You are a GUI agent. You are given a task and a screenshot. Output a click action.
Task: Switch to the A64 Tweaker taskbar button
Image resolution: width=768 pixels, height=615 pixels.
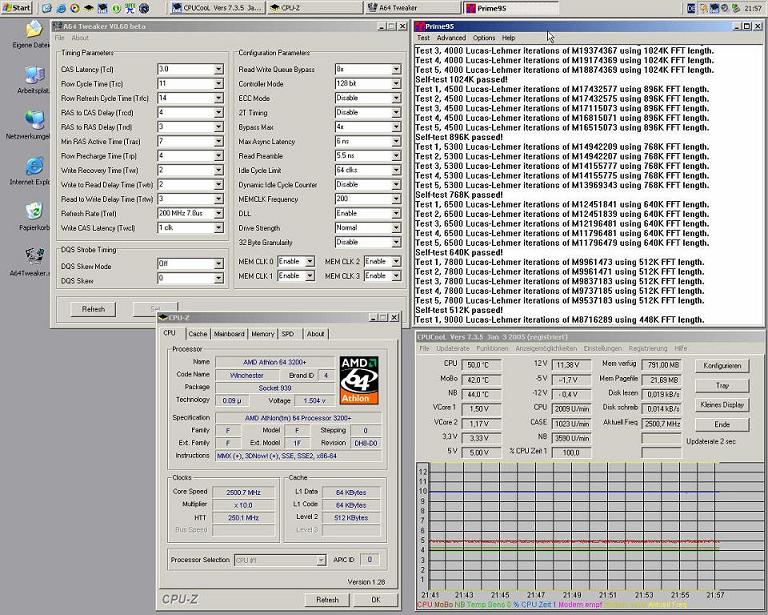(412, 7)
